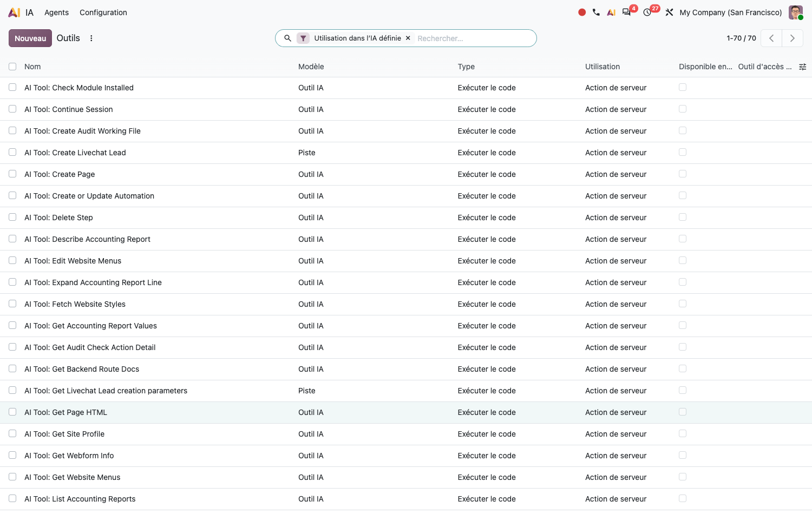Open the user avatar menu

click(796, 12)
